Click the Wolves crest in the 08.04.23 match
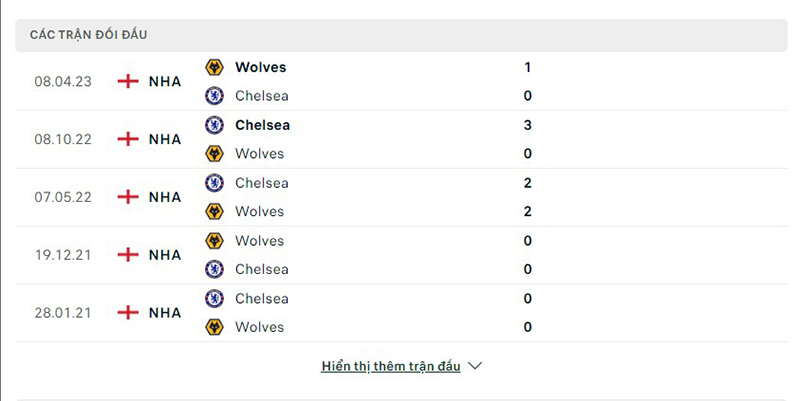 [214, 67]
